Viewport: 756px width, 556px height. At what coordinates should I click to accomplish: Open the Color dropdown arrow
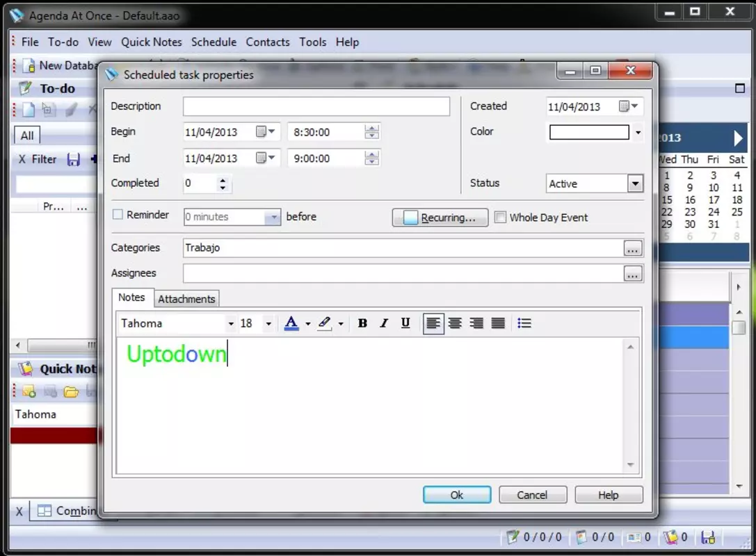pyautogui.click(x=638, y=133)
